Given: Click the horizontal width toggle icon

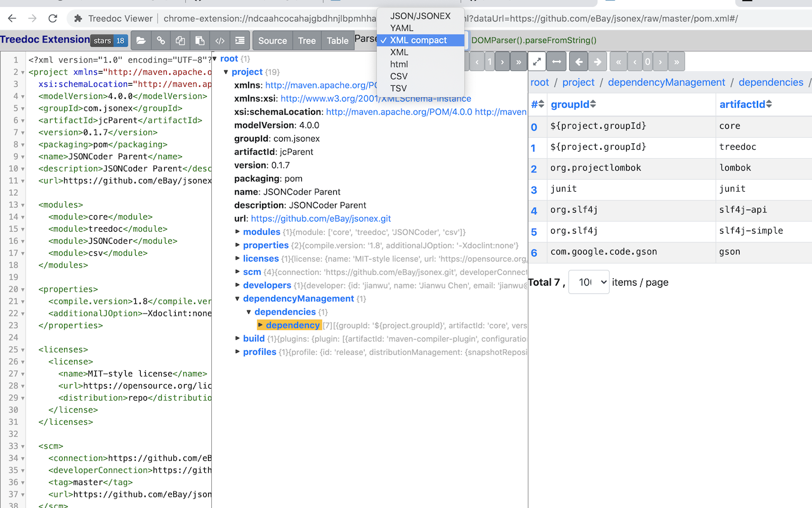Looking at the screenshot, I should pos(556,62).
